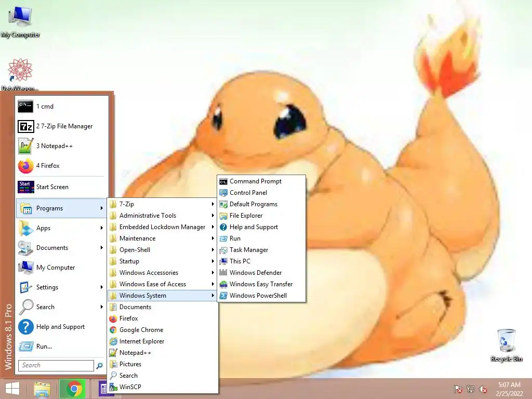The height and width of the screenshot is (399, 532).
Task: Open Control Panel from the submenu
Action: tap(261, 193)
